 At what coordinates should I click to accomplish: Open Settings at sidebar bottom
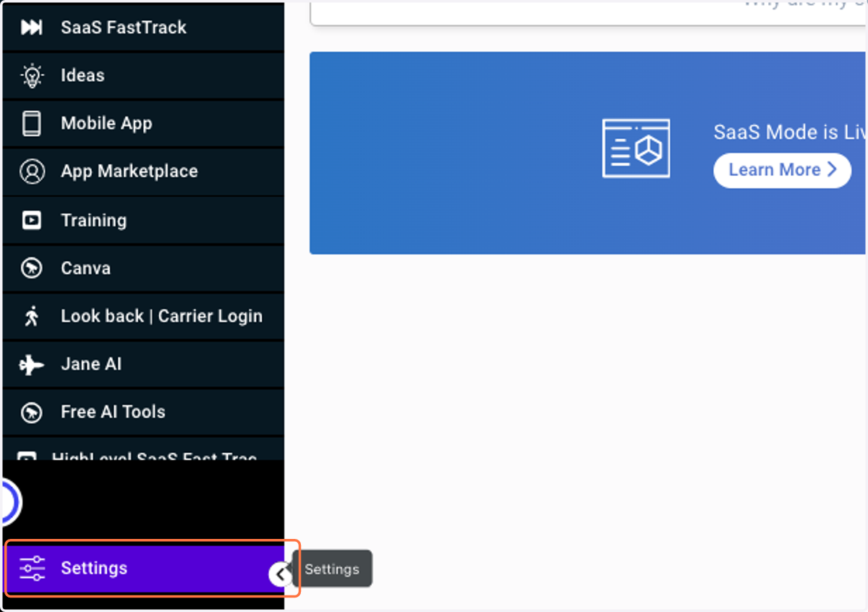pyautogui.click(x=145, y=569)
